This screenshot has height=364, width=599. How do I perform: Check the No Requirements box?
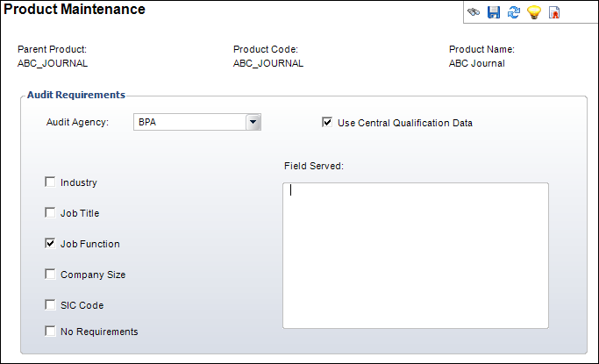(x=50, y=332)
